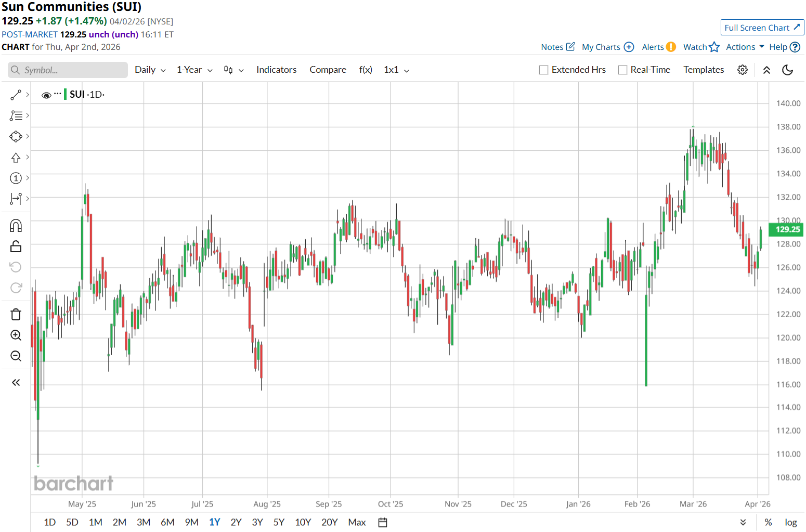Open the 1-Year period dropdown
This screenshot has height=532, width=806.
[194, 70]
